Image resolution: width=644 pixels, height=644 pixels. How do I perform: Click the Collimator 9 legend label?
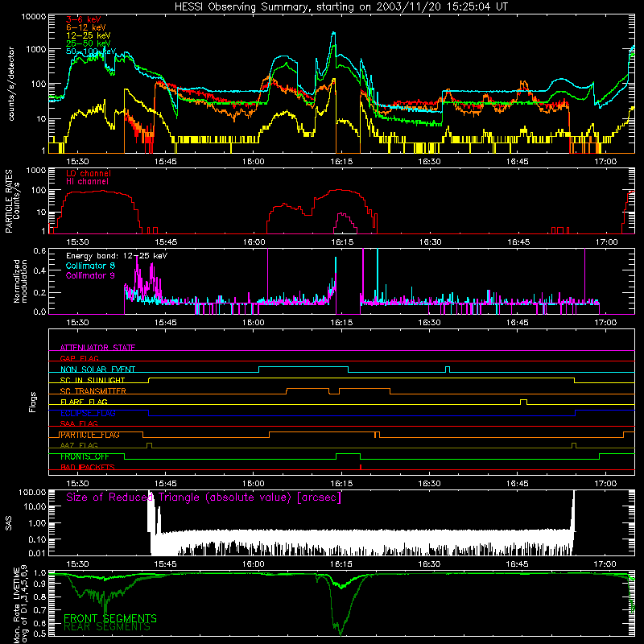click(90, 275)
